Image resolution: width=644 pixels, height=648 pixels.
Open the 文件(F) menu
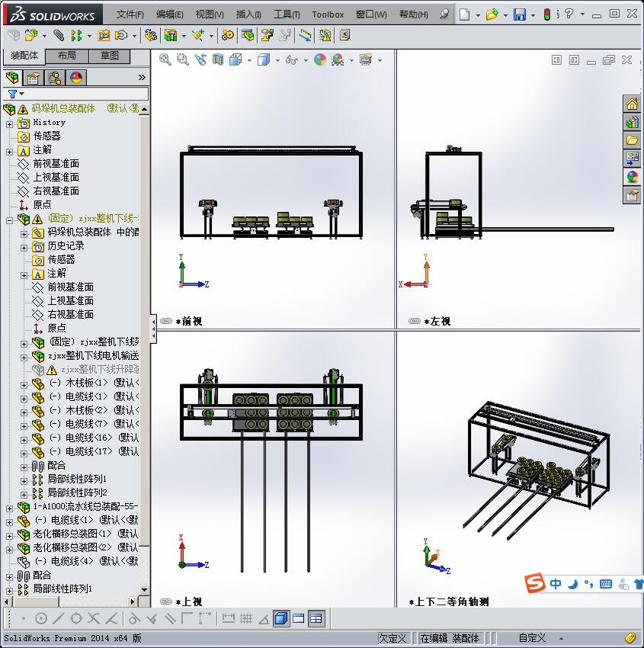130,14
